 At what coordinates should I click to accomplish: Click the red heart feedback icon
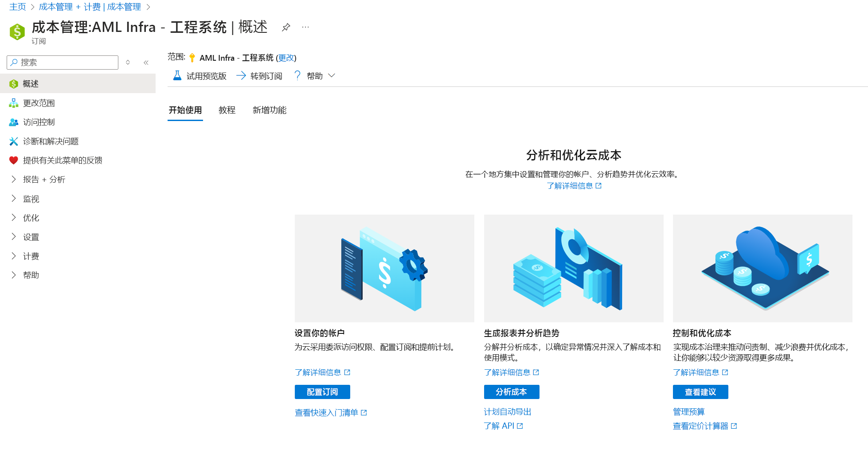click(x=14, y=160)
